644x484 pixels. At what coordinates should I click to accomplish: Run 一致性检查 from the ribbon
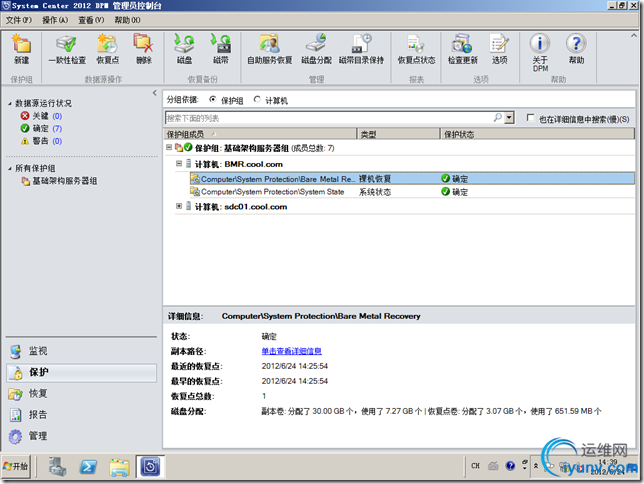click(67, 49)
